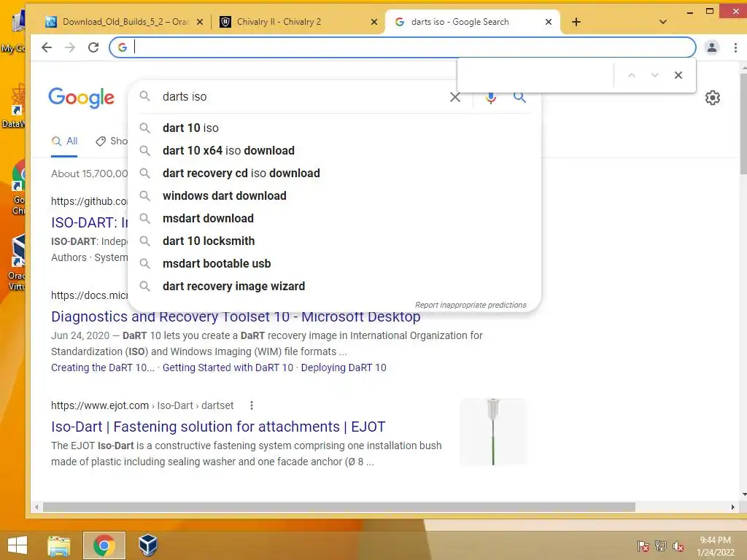Click the Chrome taskbar icon
Image resolution: width=747 pixels, height=560 pixels.
pos(104,545)
